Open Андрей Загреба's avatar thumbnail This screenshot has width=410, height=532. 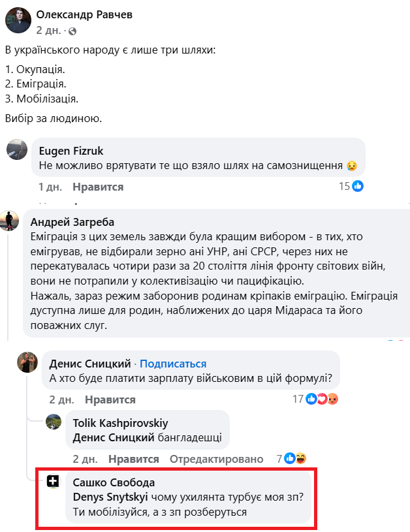[x=8, y=220]
